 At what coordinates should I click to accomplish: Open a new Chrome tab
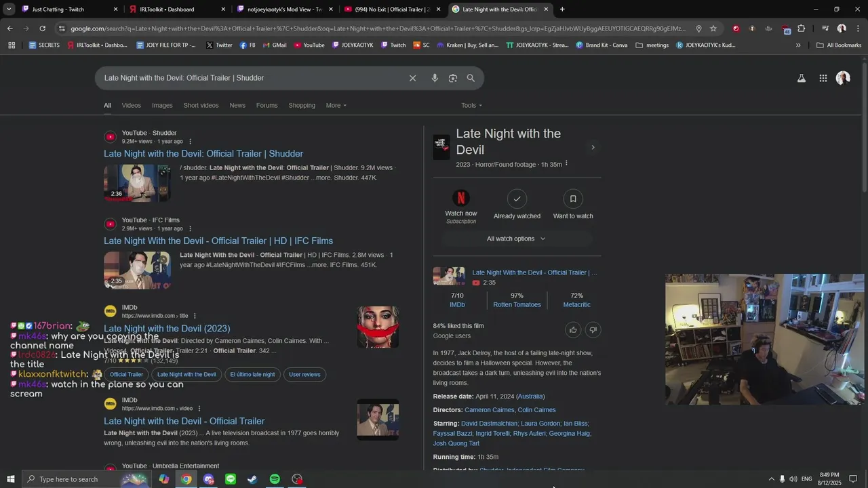(562, 9)
